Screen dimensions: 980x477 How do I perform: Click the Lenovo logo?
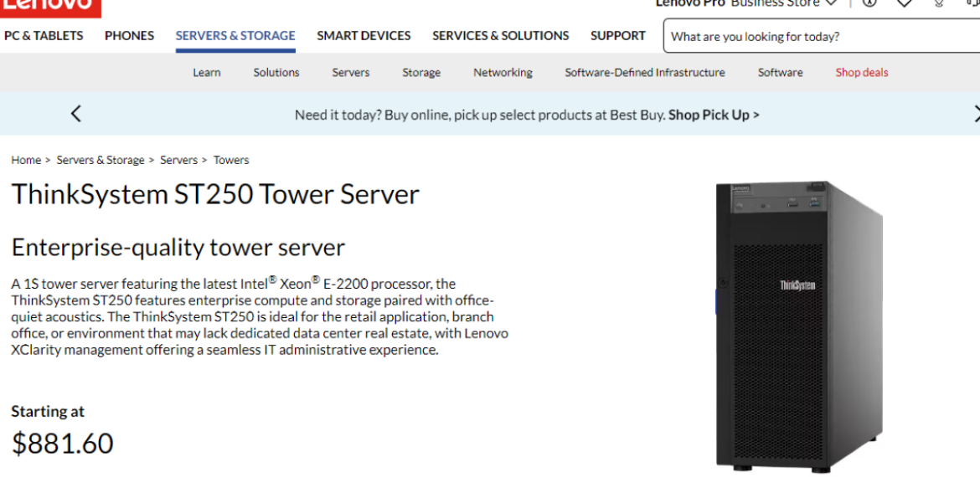pos(49,5)
